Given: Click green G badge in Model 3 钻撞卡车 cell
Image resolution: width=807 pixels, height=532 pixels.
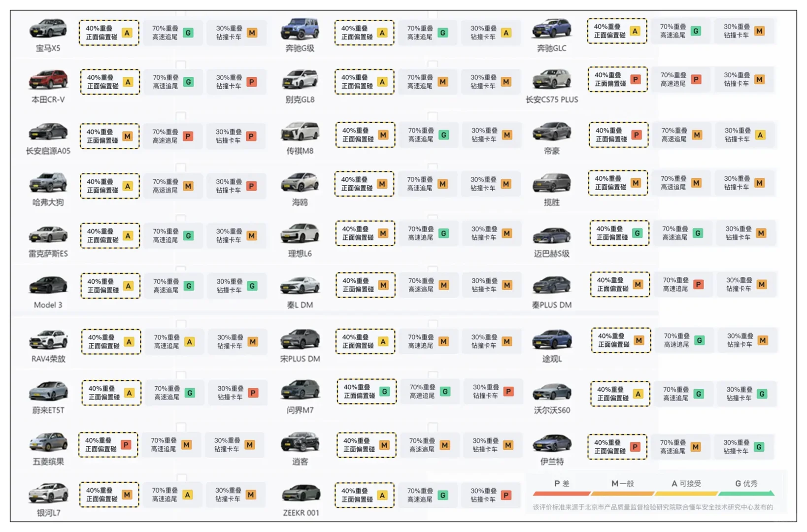Looking at the screenshot, I should tap(252, 286).
